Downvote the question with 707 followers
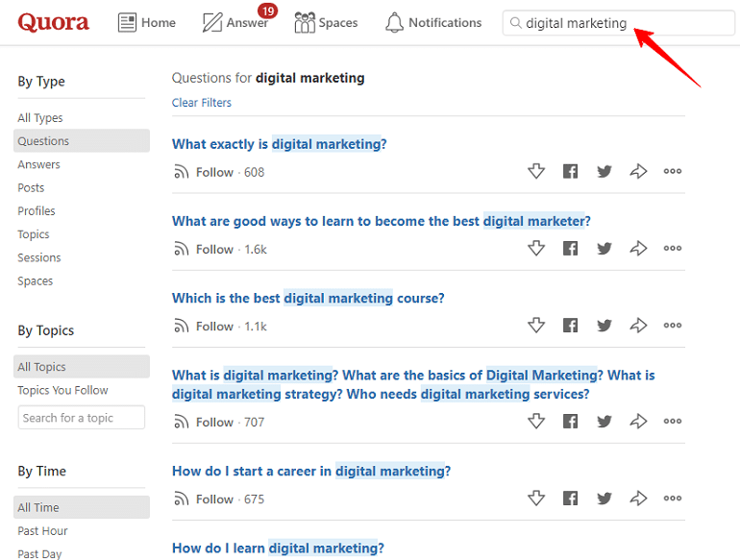 pyautogui.click(x=536, y=421)
